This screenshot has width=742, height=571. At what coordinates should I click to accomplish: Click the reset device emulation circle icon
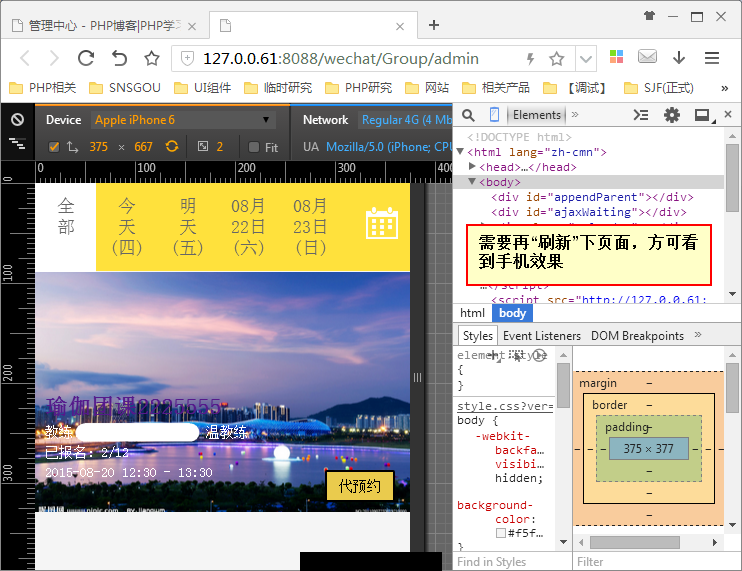[x=18, y=119]
